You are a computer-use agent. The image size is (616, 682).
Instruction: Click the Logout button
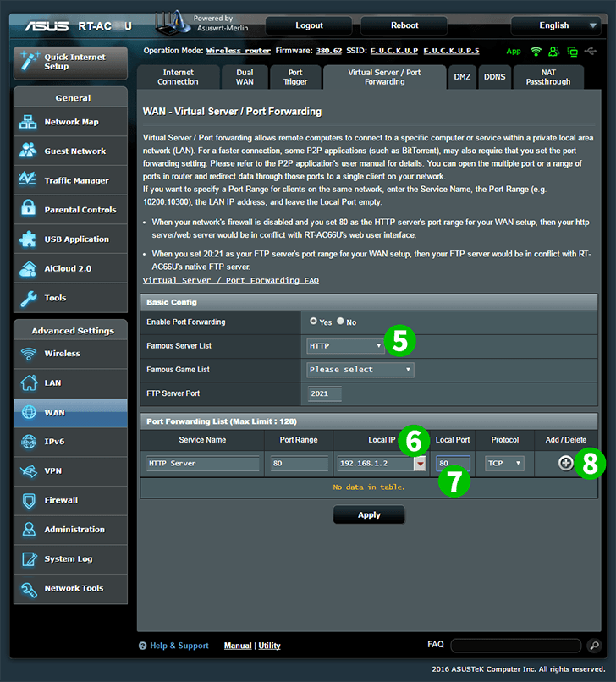coord(309,25)
